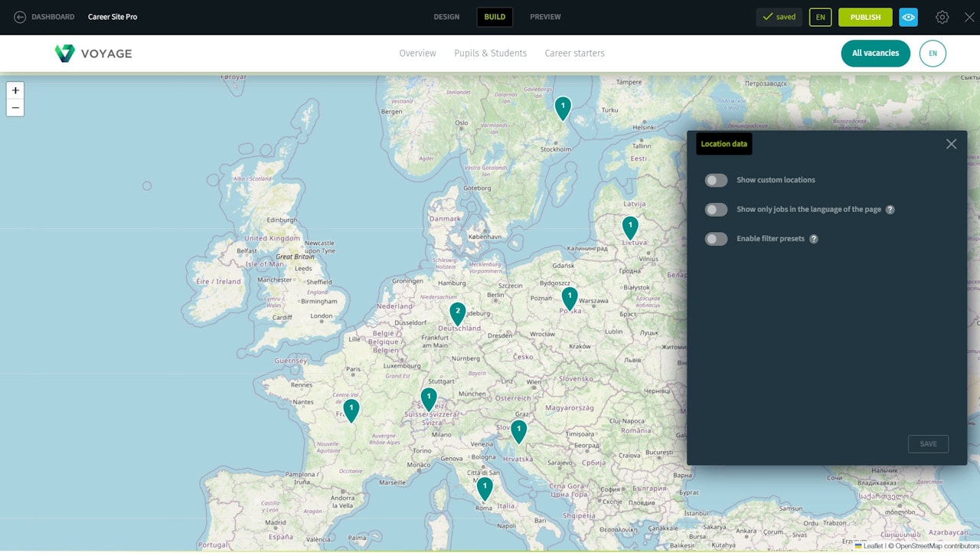Click the map zoom in plus button
This screenshot has width=980, height=556.
click(x=15, y=90)
